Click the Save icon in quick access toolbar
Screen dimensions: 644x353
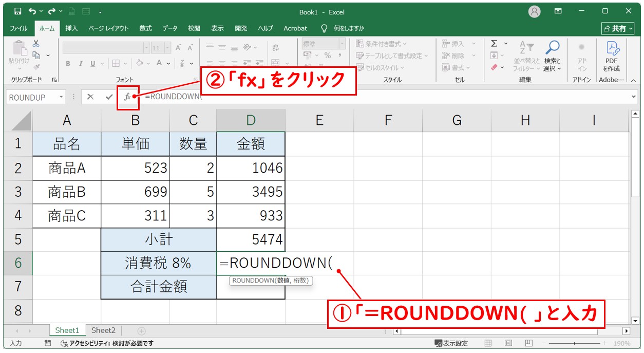click(18, 11)
